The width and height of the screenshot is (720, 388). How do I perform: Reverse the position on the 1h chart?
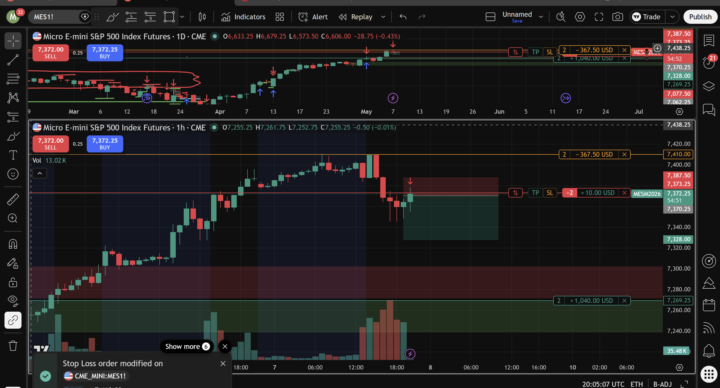[x=516, y=193]
